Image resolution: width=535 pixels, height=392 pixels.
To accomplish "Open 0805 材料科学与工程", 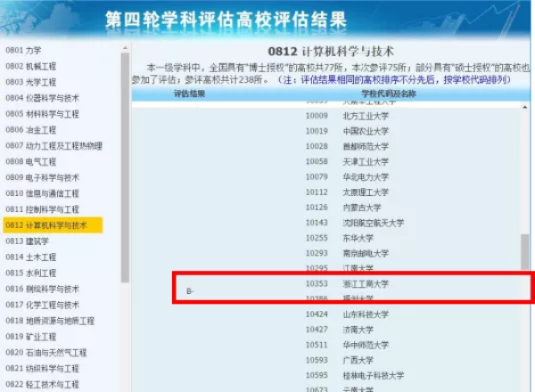I will pyautogui.click(x=42, y=114).
